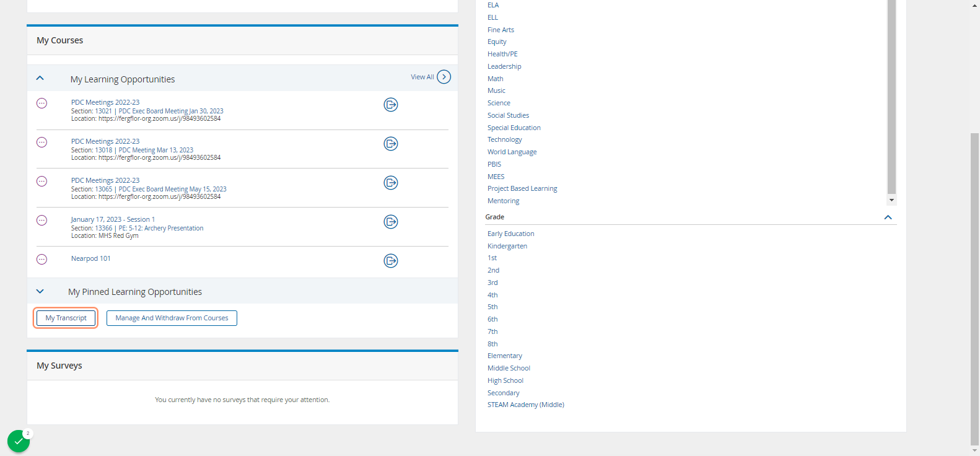Click the subject list scrollbar thumb
Screen dimensions: 980x456
pyautogui.click(x=892, y=97)
